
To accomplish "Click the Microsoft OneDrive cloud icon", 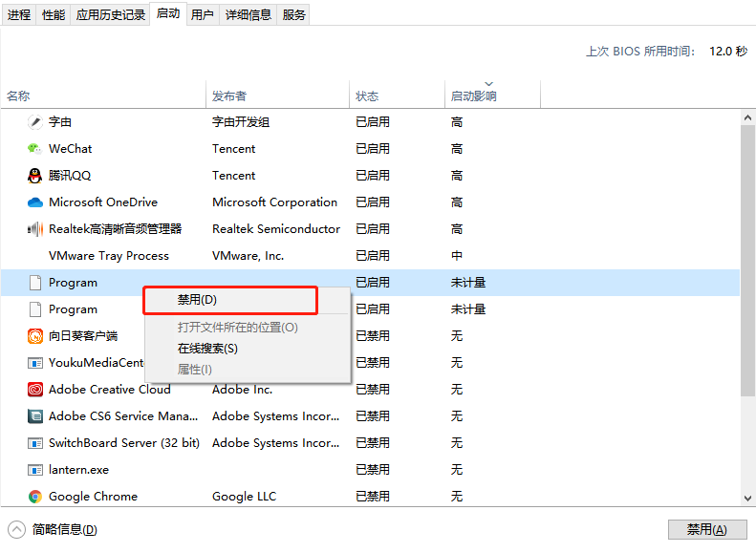I will tap(35, 202).
